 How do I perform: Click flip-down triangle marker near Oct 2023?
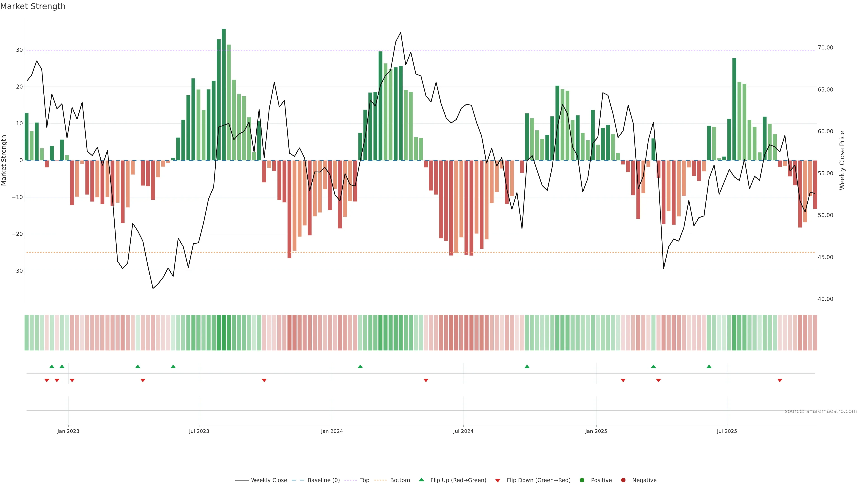(x=264, y=380)
